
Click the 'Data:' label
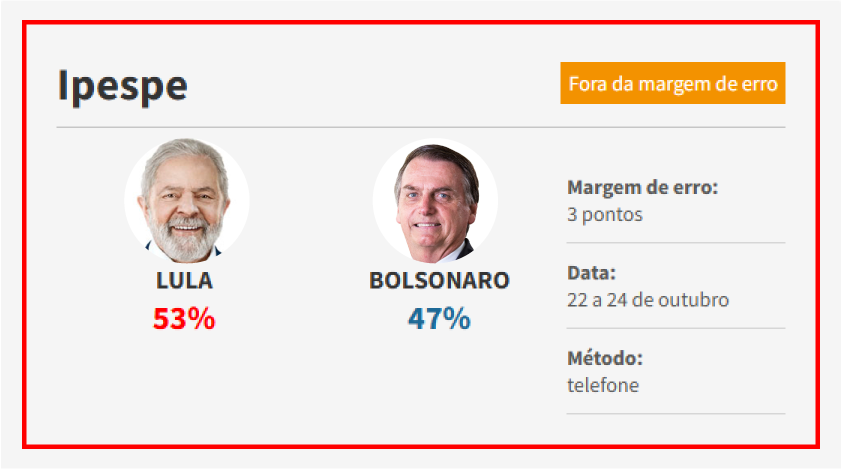coord(591,273)
